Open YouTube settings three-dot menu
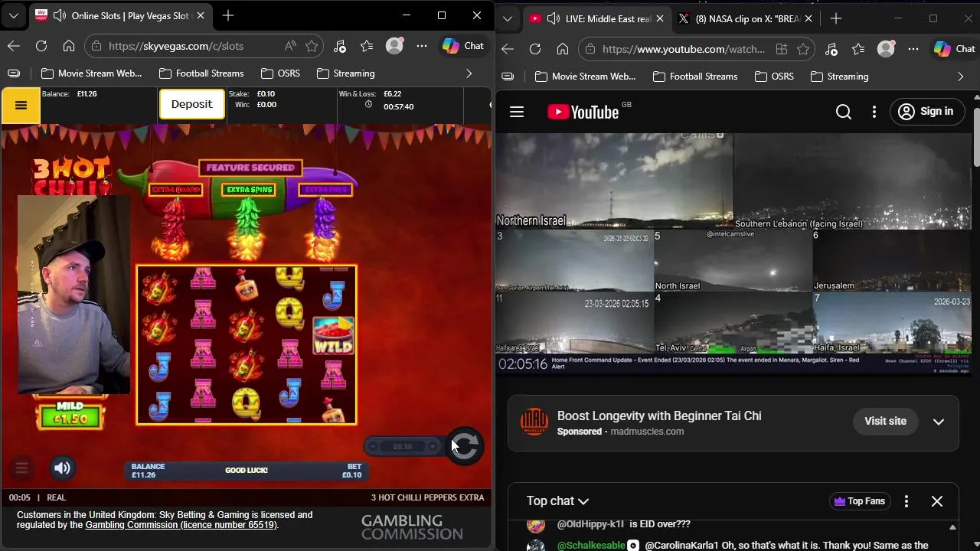This screenshot has width=980, height=551. coord(874,112)
